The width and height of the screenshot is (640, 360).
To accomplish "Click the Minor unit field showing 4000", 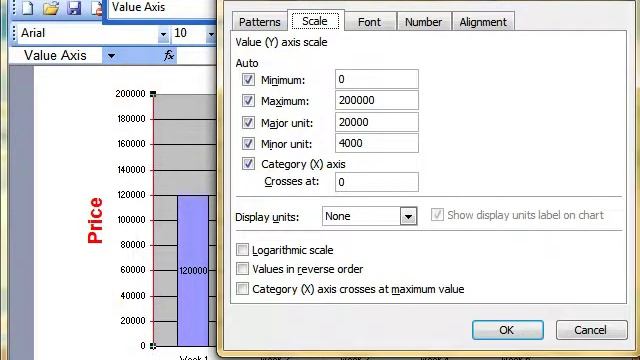I will (377, 143).
